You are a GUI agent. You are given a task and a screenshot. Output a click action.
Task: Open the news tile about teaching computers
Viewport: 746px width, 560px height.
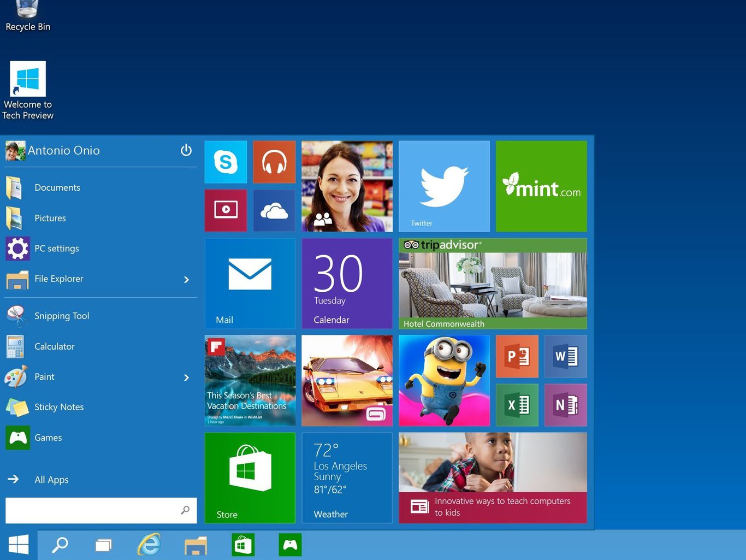pyautogui.click(x=493, y=478)
